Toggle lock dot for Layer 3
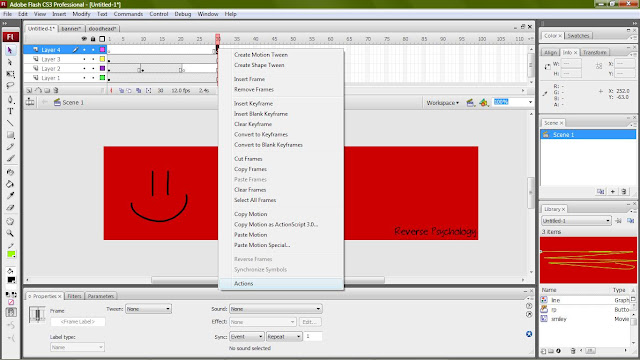The image size is (640, 360). 93,59
